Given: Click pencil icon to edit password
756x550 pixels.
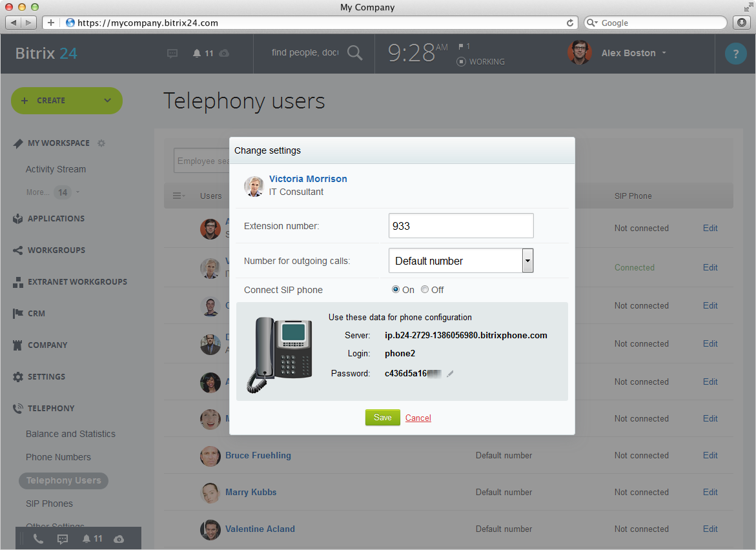Looking at the screenshot, I should tap(450, 374).
